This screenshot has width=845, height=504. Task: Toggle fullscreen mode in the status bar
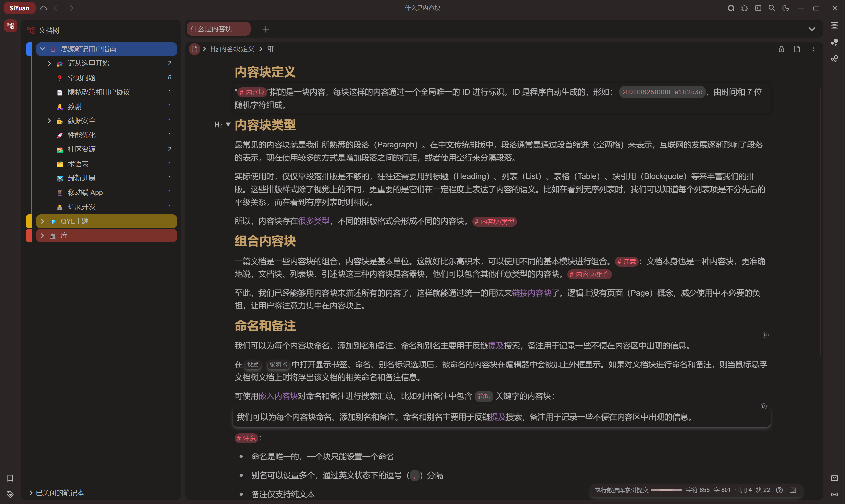pyautogui.click(x=793, y=490)
